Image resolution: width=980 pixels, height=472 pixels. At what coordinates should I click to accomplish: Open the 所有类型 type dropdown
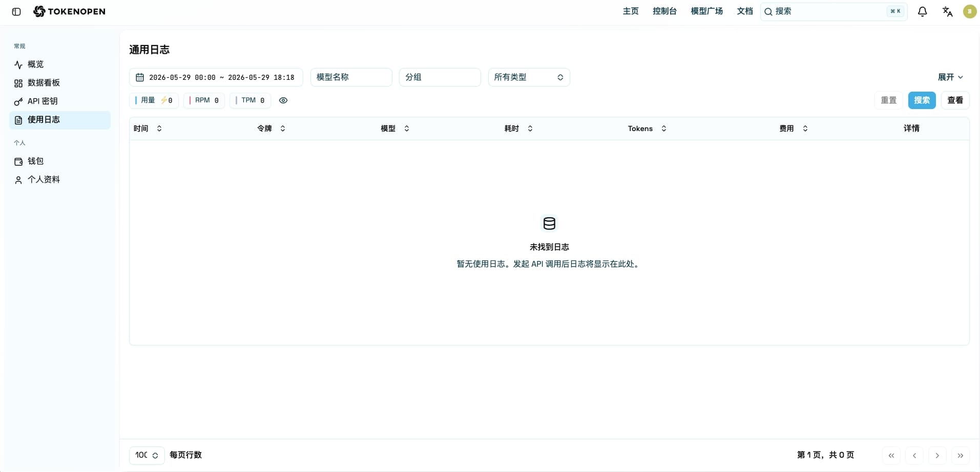[x=529, y=77]
